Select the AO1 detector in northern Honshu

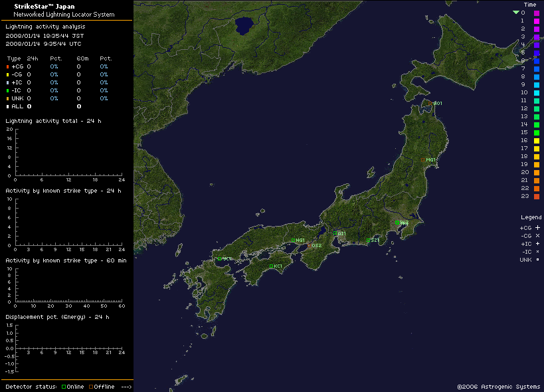pos(433,103)
